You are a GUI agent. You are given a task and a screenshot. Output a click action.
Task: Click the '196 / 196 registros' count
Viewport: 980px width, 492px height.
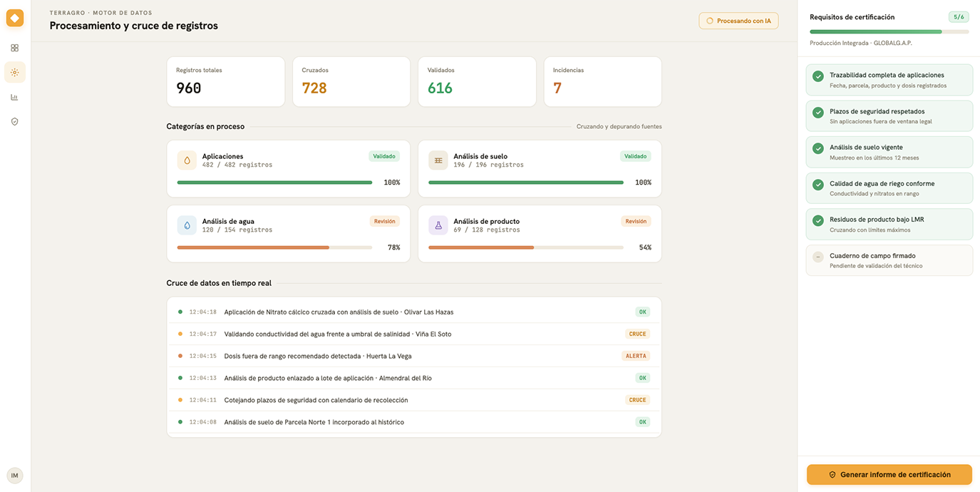(489, 165)
